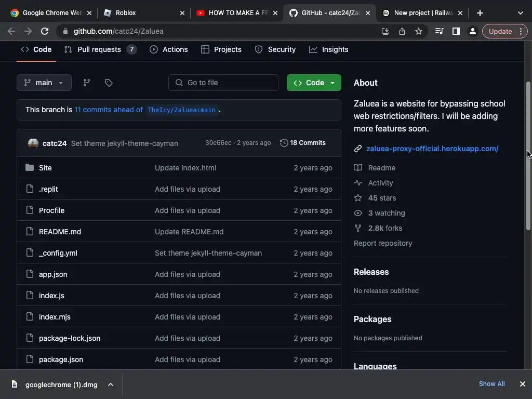View the 2.8k forks list
532x399 pixels.
tap(378, 228)
